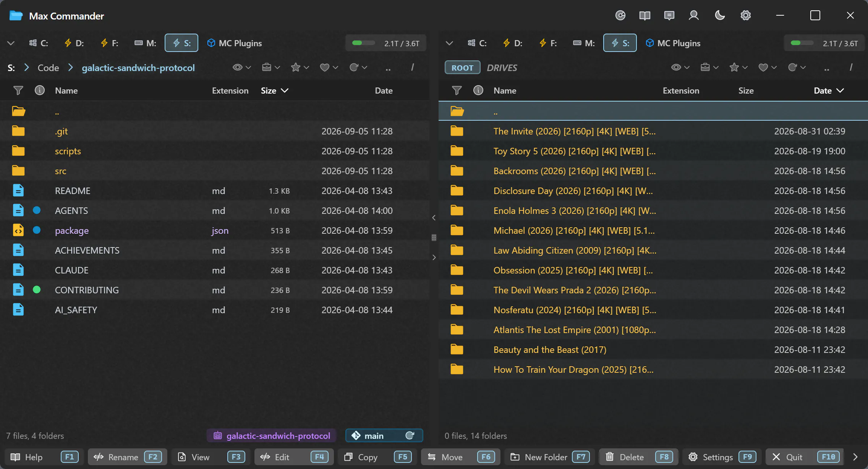Open MC Plugins in the right panel

click(673, 43)
